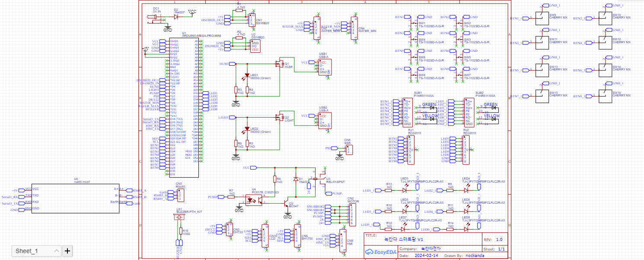
Task: Add a new sheet with the plus button
Action: [67, 251]
